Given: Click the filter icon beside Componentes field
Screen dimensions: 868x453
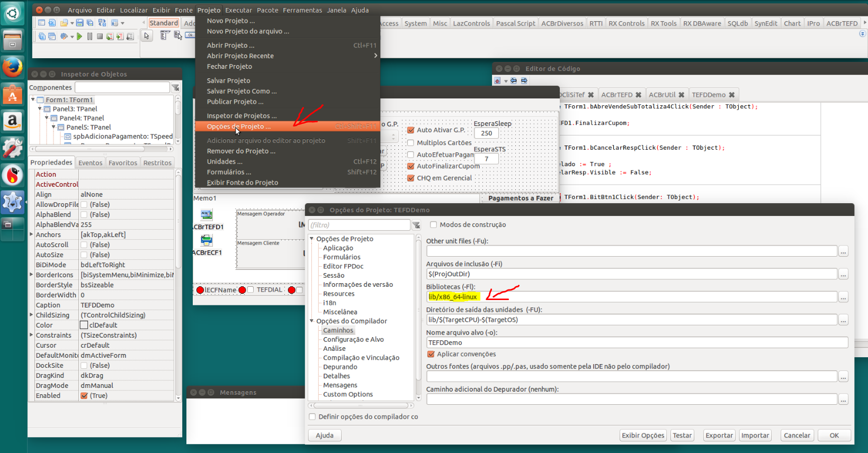Looking at the screenshot, I should pos(175,87).
